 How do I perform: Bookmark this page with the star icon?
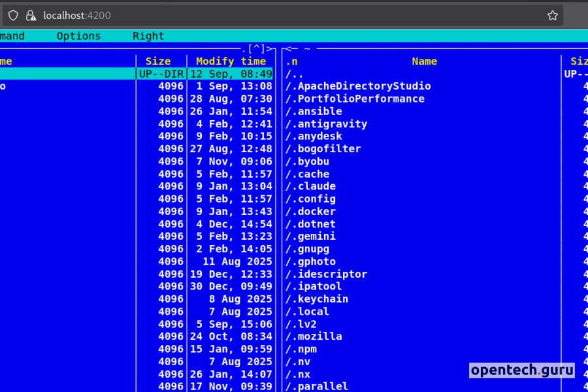tap(553, 15)
